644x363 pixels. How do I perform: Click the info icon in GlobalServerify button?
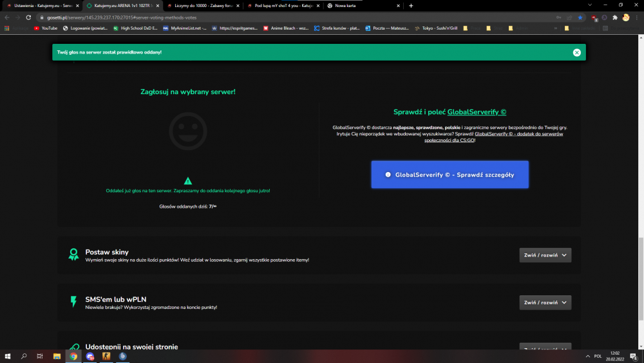388,175
